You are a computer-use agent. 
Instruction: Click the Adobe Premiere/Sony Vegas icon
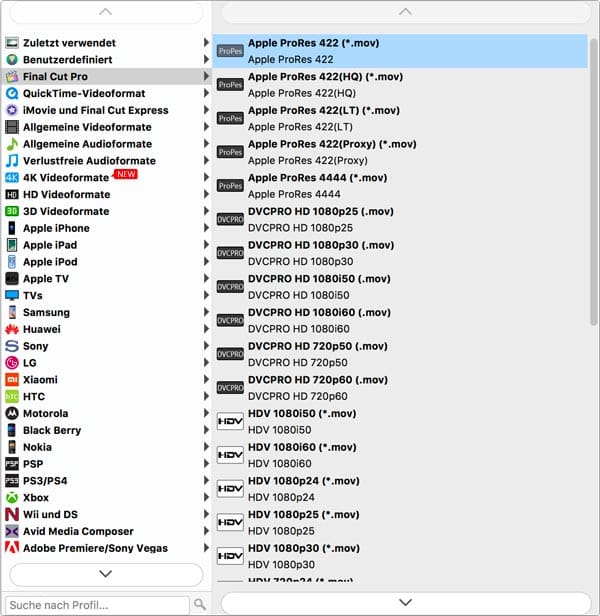[x=12, y=548]
